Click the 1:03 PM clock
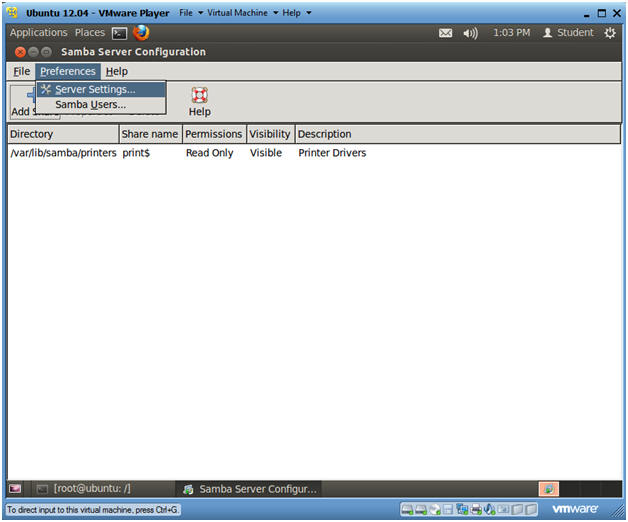Viewport: 628px width, 522px height. pyautogui.click(x=511, y=33)
